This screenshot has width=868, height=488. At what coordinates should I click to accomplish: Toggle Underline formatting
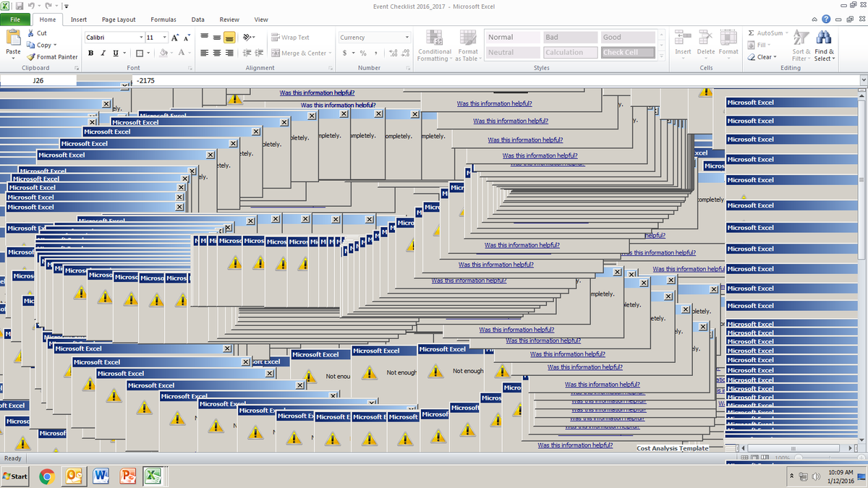[x=115, y=53]
